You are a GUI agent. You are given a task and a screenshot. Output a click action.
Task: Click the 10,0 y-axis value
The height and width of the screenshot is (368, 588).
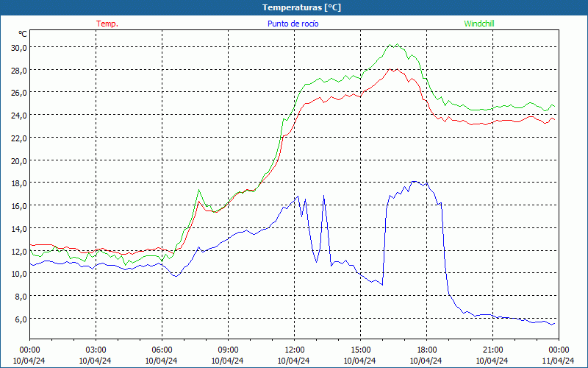tap(18, 274)
